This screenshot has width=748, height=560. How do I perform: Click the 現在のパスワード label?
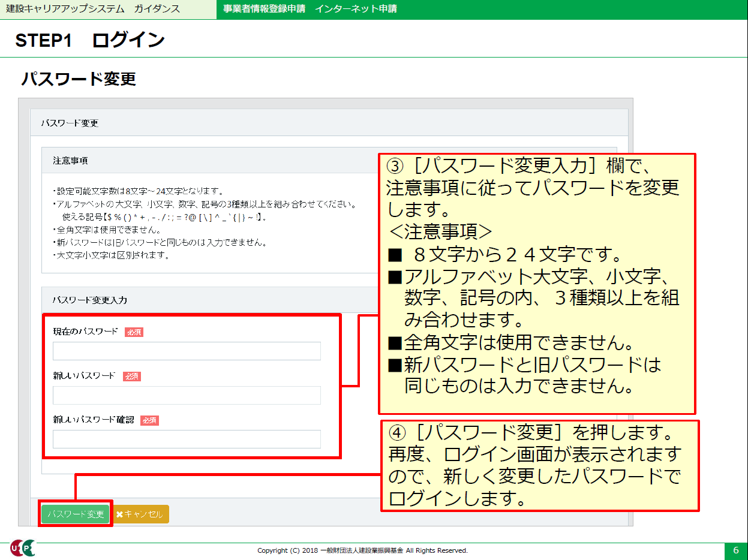click(86, 332)
